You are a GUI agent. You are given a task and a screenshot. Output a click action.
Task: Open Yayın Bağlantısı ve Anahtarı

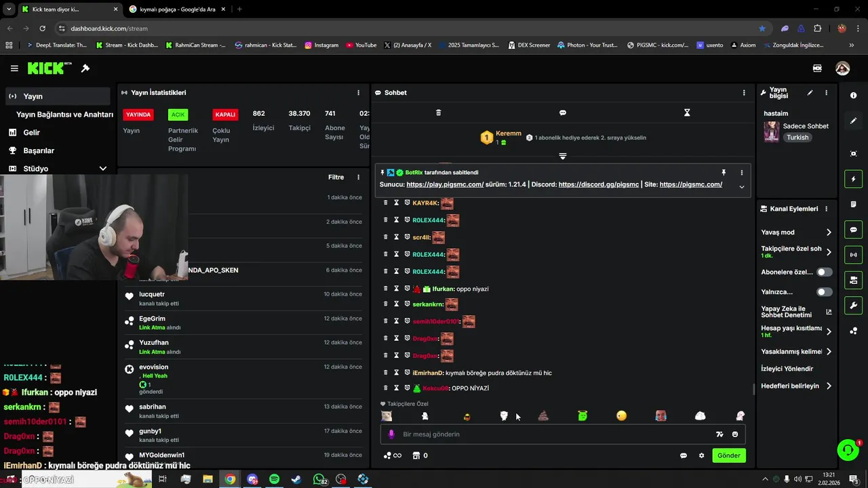click(64, 115)
